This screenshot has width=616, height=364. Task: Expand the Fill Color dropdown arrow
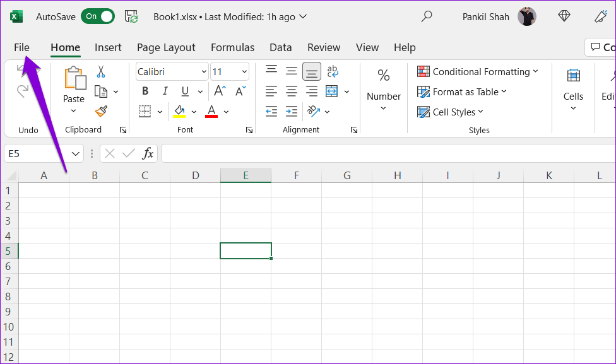point(194,112)
